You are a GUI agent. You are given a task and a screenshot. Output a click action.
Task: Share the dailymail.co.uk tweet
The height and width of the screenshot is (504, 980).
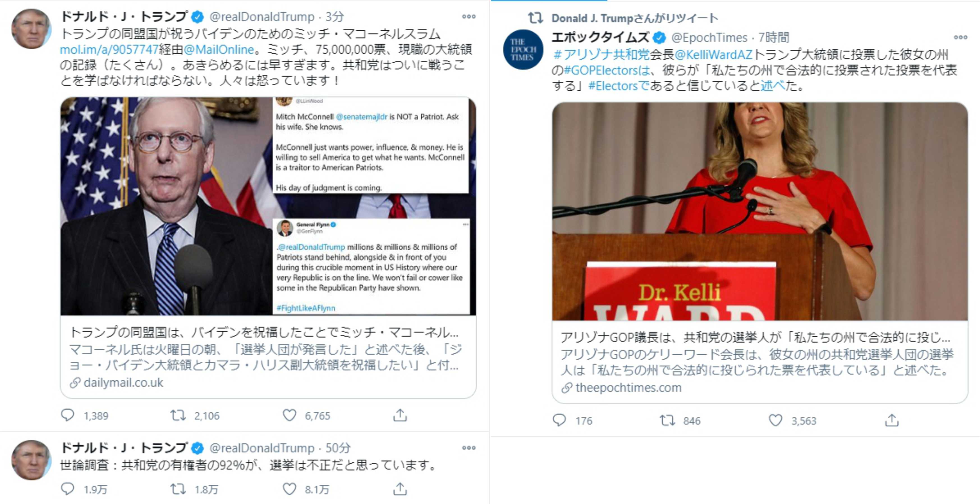coord(400,415)
